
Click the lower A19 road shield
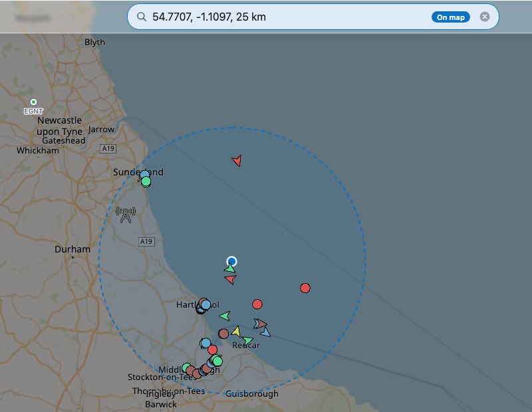pos(146,241)
